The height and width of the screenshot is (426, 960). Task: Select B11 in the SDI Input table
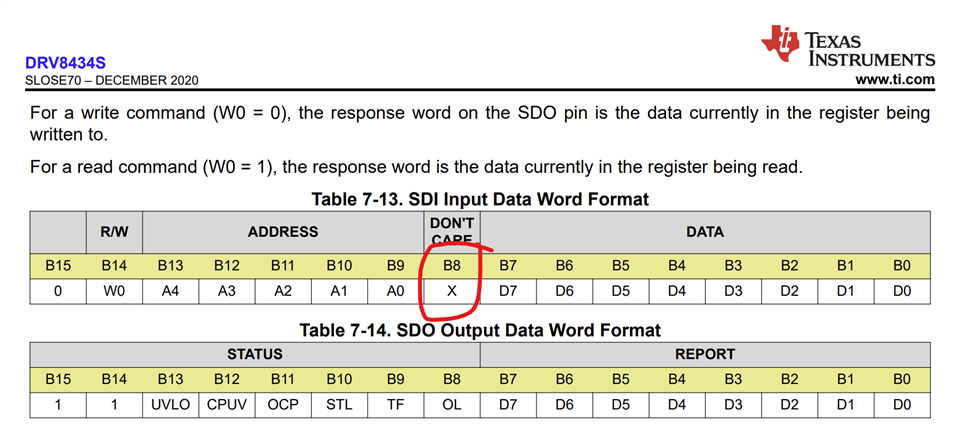pos(283,266)
